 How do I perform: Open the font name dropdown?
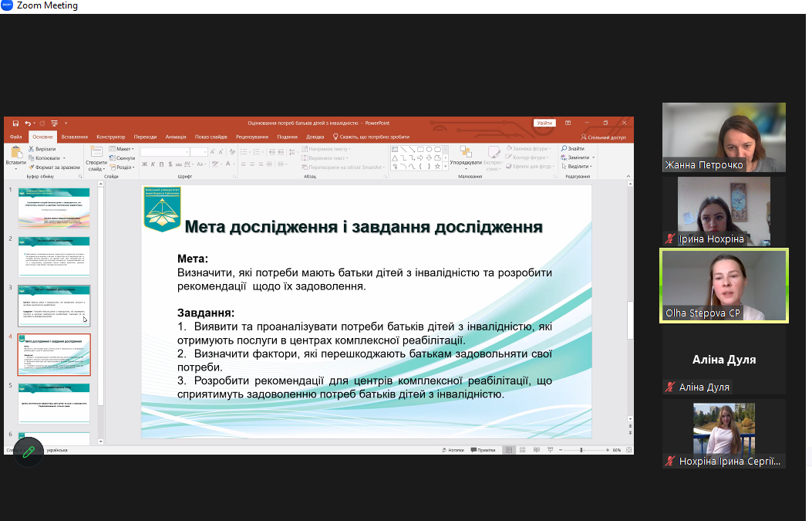tap(187, 152)
